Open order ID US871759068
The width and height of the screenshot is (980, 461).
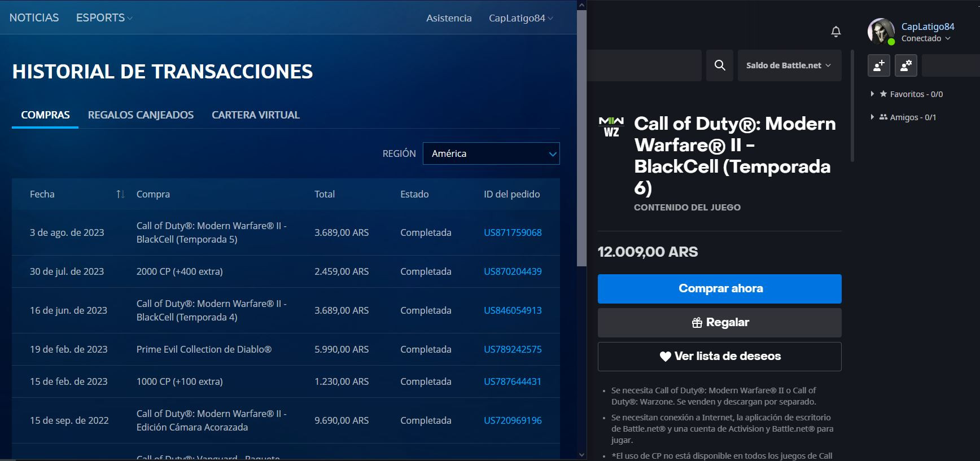pyautogui.click(x=513, y=232)
